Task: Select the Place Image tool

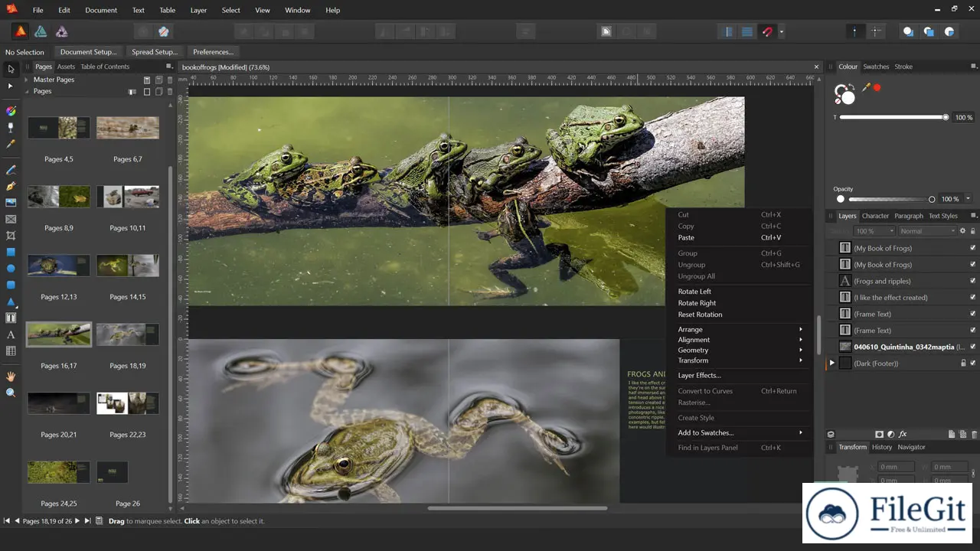Action: pos(11,203)
